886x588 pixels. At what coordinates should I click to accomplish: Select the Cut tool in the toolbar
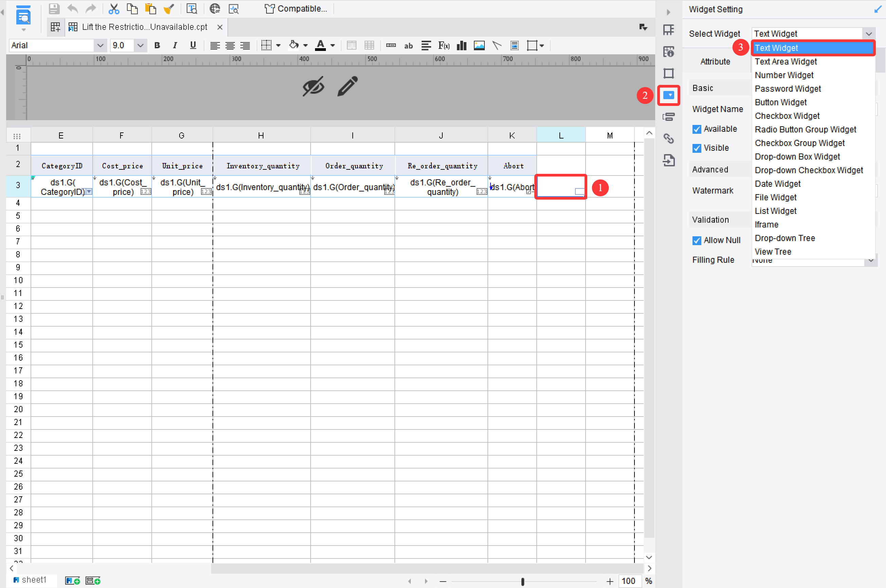[x=114, y=8]
